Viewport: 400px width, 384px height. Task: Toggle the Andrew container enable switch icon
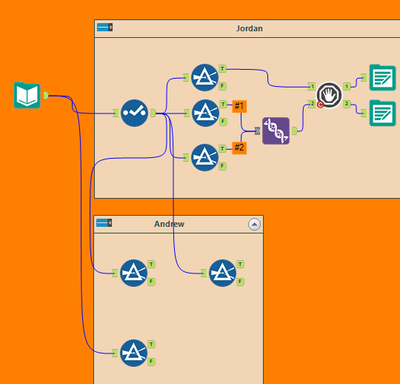pyautogui.click(x=104, y=223)
